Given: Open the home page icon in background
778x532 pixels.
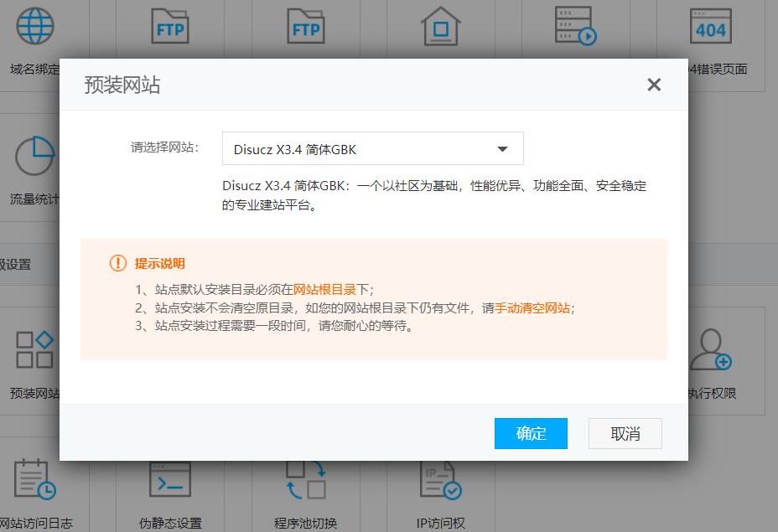Looking at the screenshot, I should tap(441, 26).
